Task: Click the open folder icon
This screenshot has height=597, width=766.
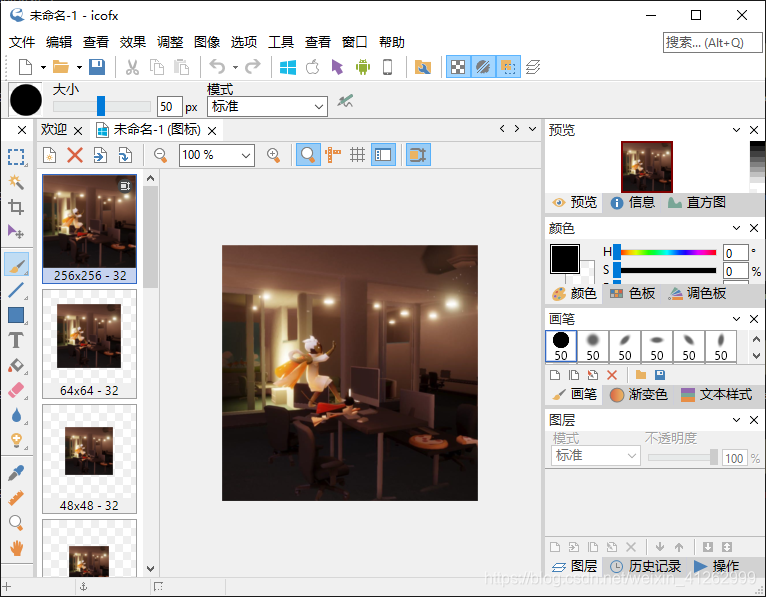Action: coord(61,67)
